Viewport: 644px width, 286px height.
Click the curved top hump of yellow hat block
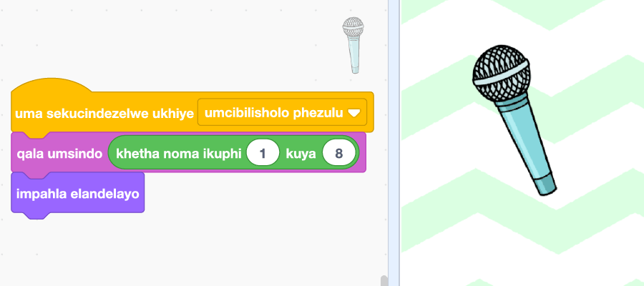tap(52, 85)
